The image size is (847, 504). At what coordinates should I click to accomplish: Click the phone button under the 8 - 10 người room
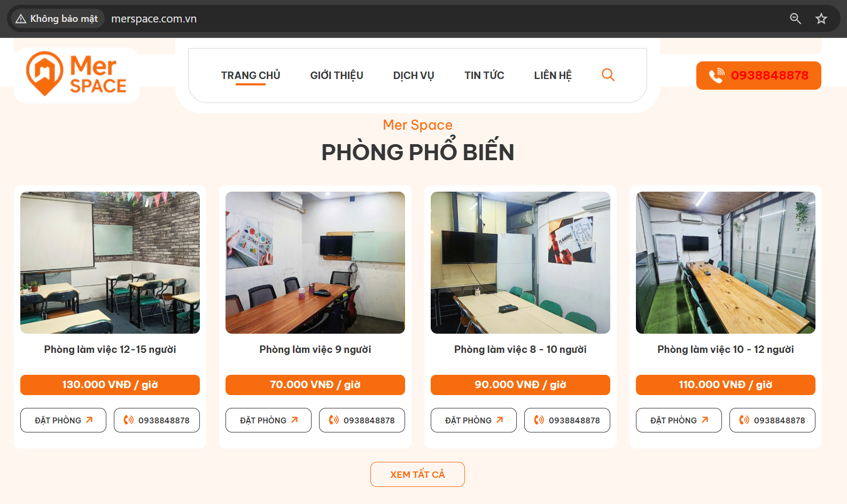click(567, 420)
